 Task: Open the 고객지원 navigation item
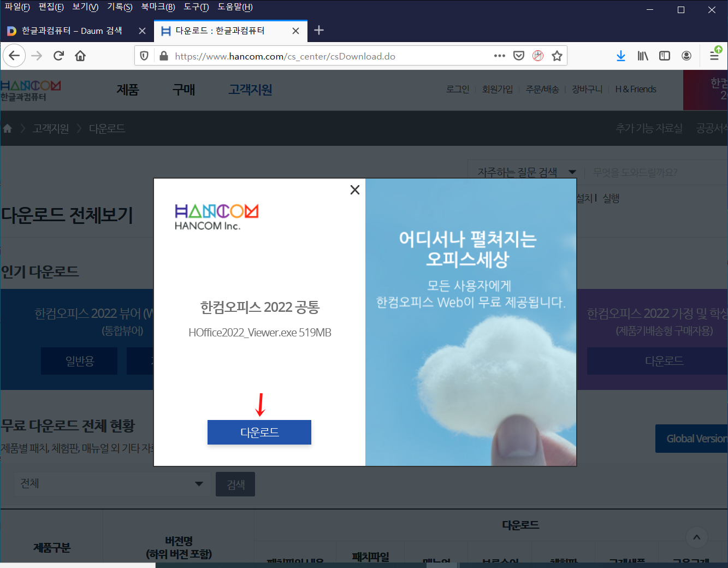click(x=250, y=90)
